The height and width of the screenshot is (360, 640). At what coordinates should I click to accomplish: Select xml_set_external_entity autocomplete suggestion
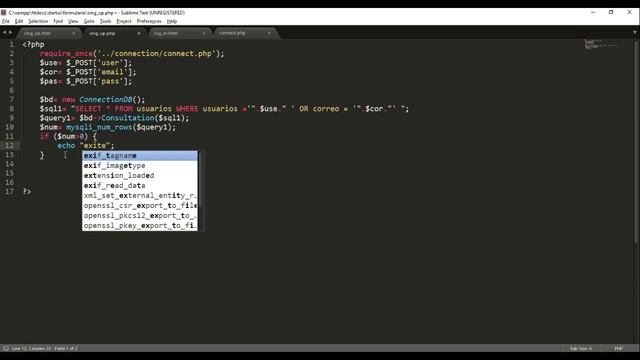coord(140,196)
